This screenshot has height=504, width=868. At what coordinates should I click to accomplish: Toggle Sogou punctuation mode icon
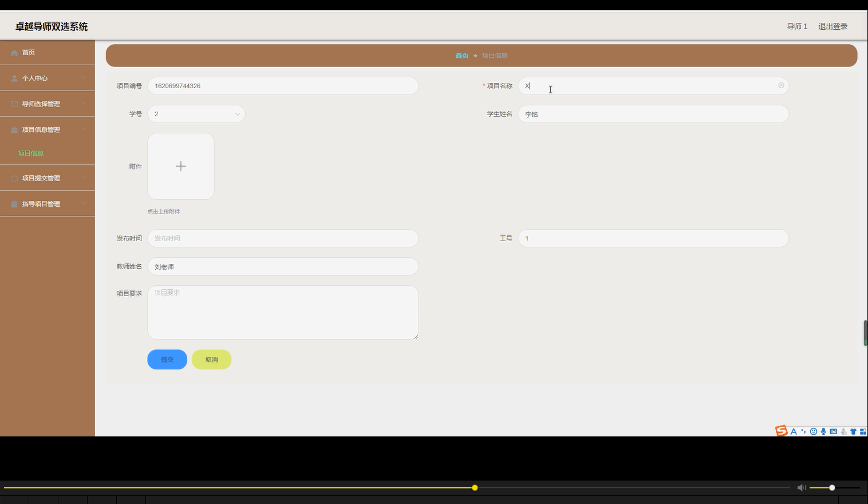pyautogui.click(x=803, y=431)
